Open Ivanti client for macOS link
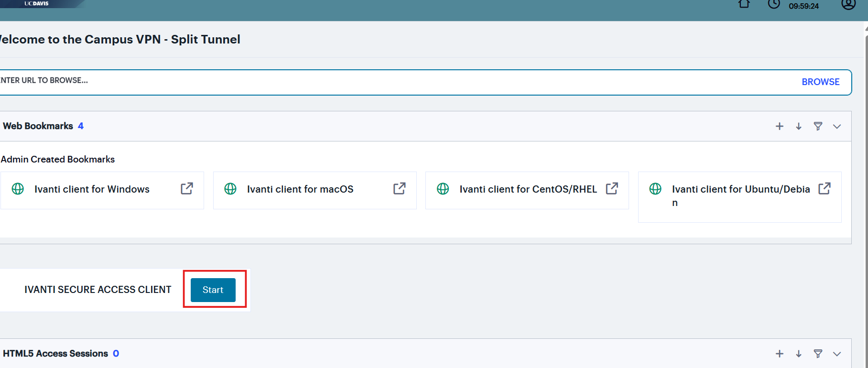The width and height of the screenshot is (868, 368). tap(300, 189)
